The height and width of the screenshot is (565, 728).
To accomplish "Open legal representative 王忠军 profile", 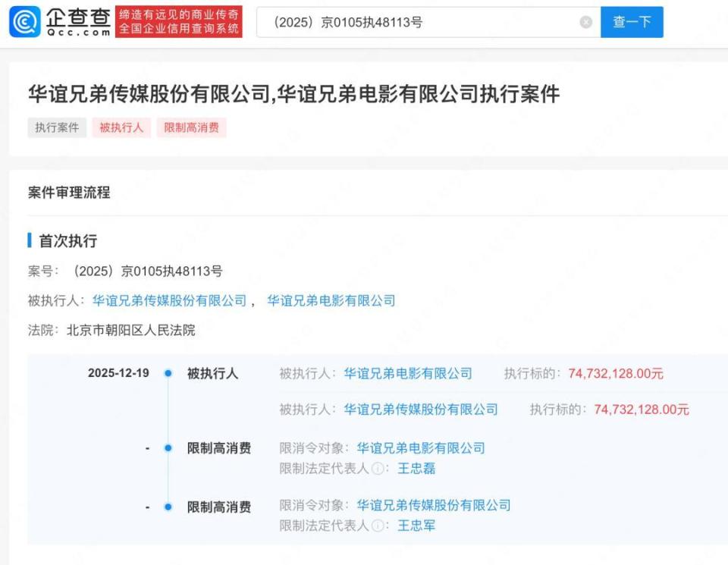I will [x=416, y=526].
